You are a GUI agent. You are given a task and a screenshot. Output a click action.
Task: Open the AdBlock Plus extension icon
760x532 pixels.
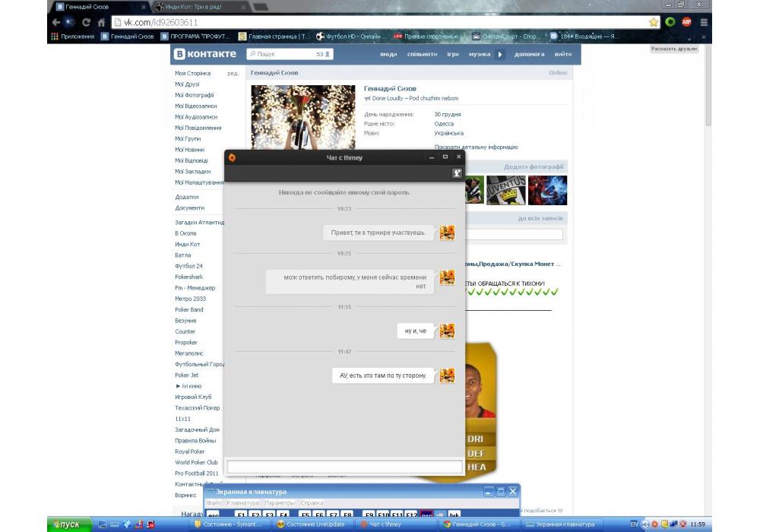pyautogui.click(x=686, y=22)
